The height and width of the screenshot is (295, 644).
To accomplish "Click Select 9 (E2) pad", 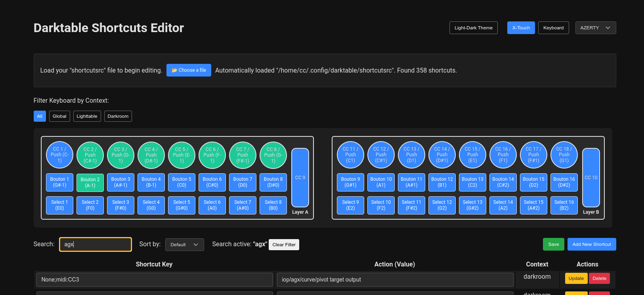I will coord(351,205).
